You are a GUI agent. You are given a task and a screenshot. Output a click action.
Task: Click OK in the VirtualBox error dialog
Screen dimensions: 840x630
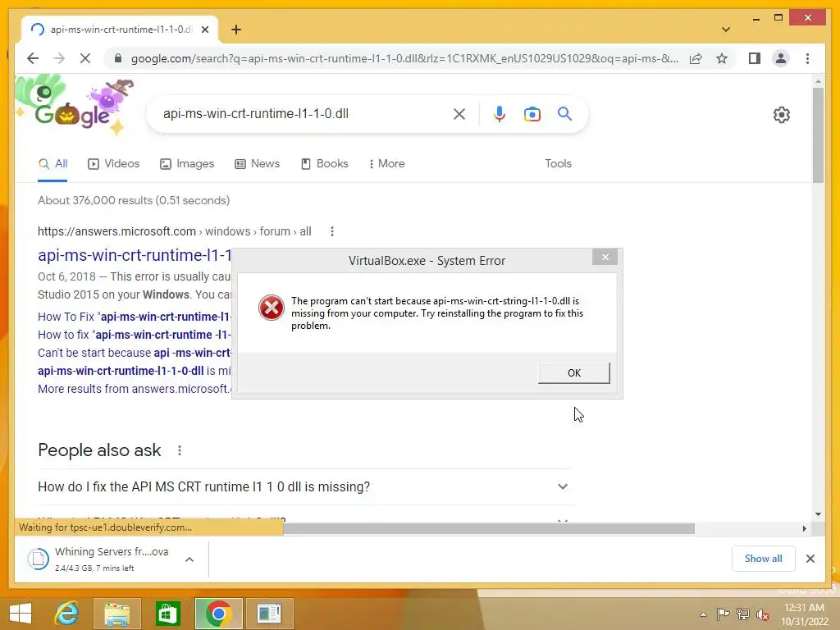573,373
